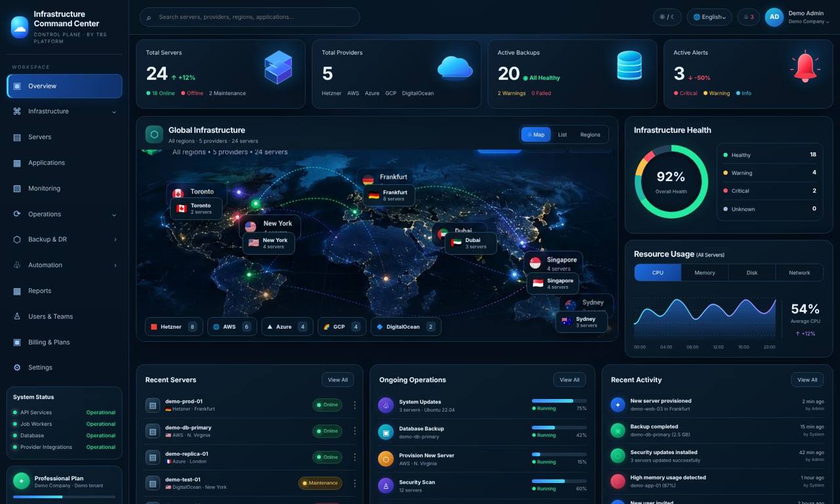Click the Provision New Server orange icon
The height and width of the screenshot is (504, 840).
386,459
